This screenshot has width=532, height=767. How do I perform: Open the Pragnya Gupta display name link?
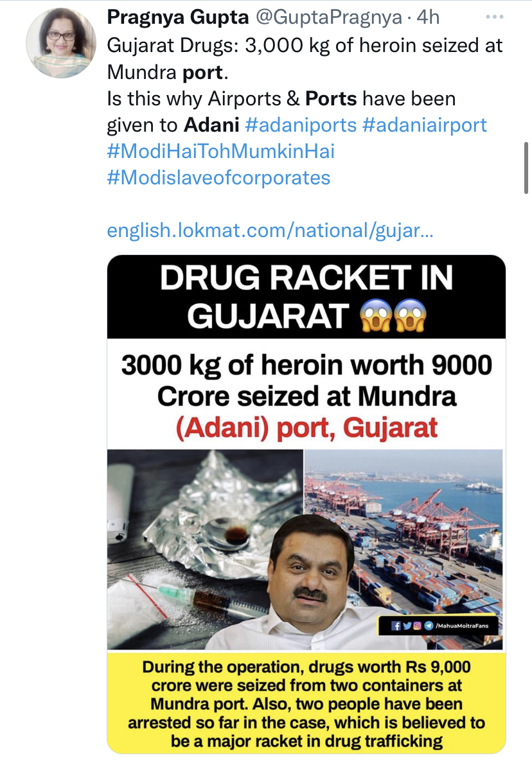tap(178, 17)
